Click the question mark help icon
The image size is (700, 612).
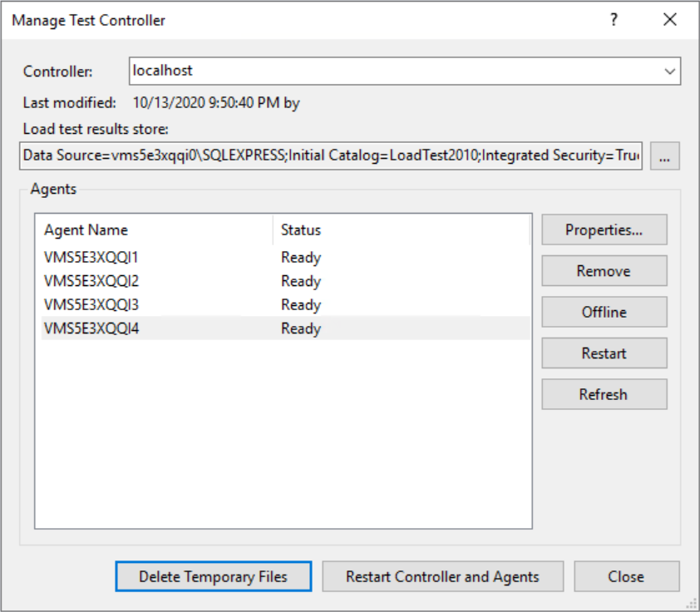614,20
